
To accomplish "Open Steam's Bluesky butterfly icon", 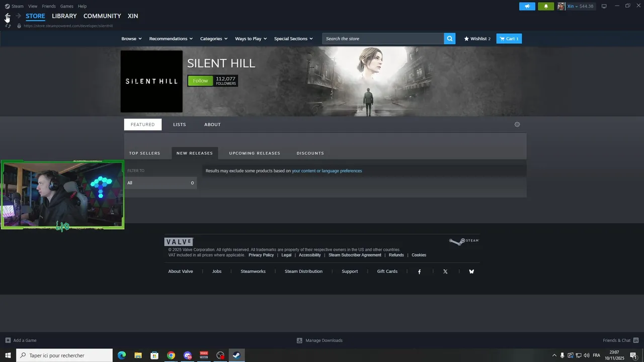I will 471,271.
